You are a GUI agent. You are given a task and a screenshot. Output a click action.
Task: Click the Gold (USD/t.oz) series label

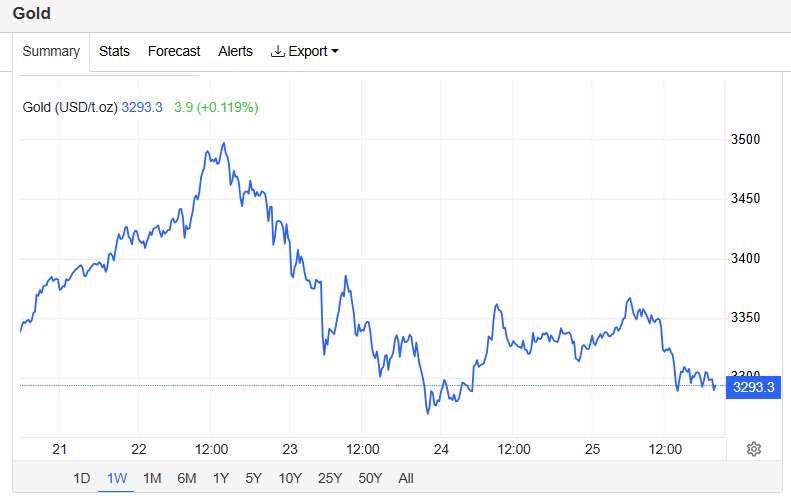68,107
